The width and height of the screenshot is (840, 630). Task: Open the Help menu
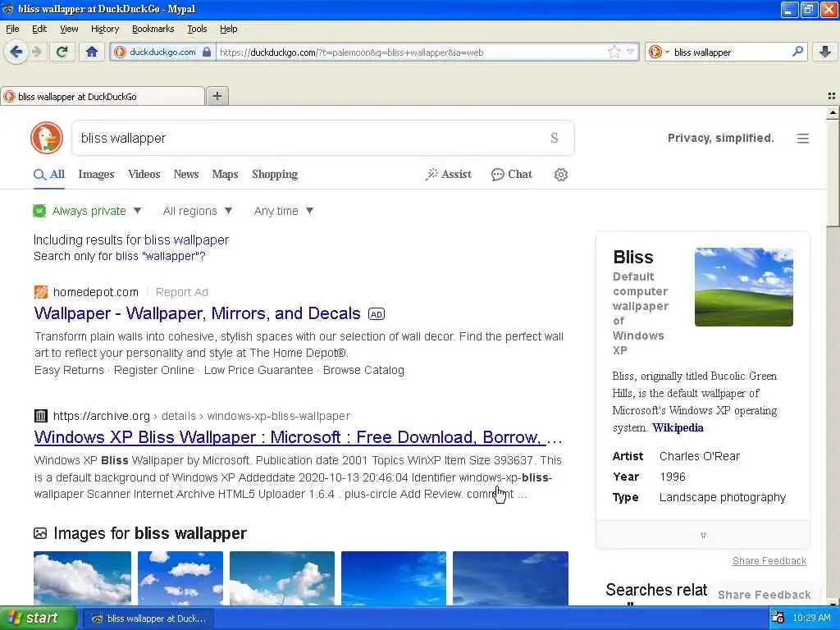pyautogui.click(x=228, y=29)
